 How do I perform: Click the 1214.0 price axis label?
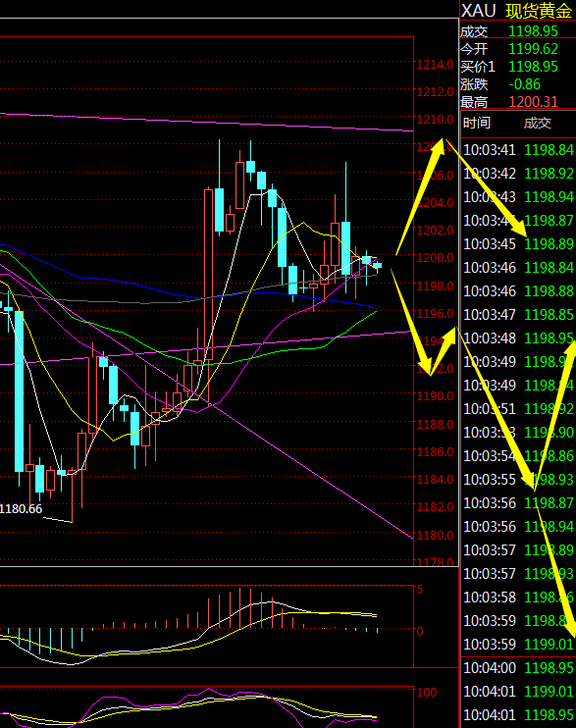tap(435, 65)
